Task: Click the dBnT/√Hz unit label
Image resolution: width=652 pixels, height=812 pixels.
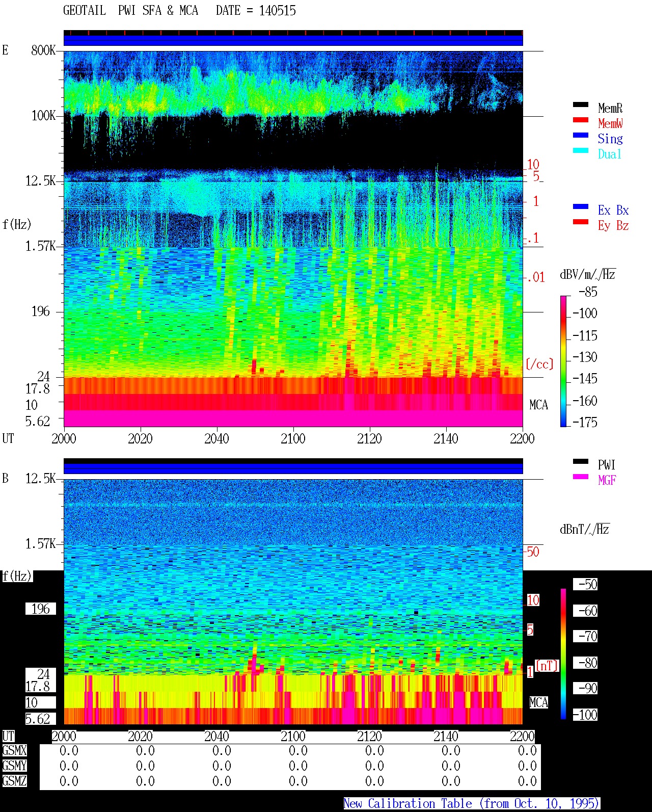Action: tap(585, 529)
